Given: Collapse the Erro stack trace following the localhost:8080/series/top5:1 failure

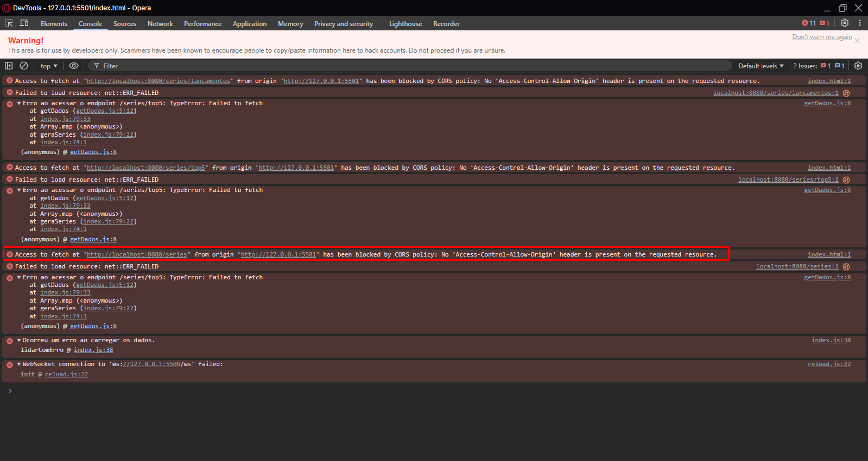Looking at the screenshot, I should tap(19, 190).
